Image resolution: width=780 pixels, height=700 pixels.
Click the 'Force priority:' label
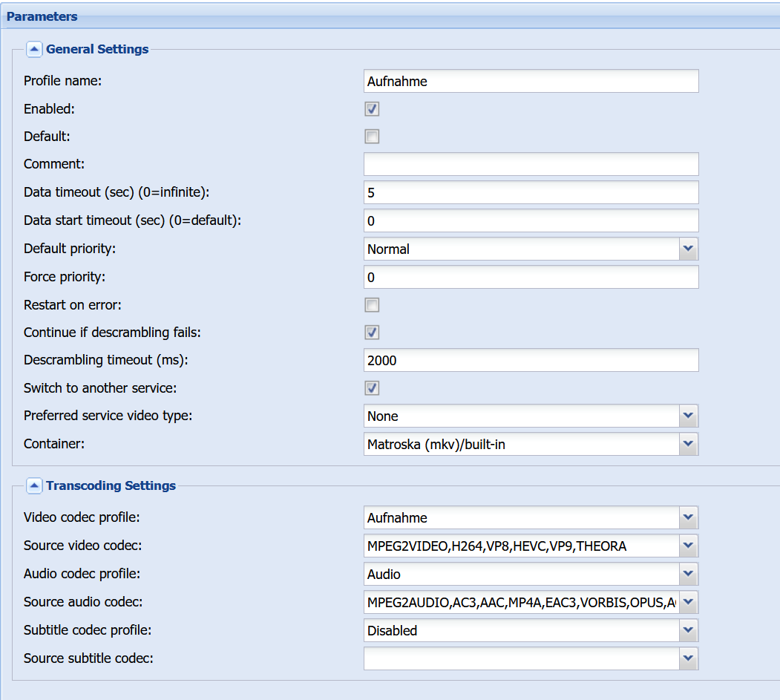(x=65, y=277)
